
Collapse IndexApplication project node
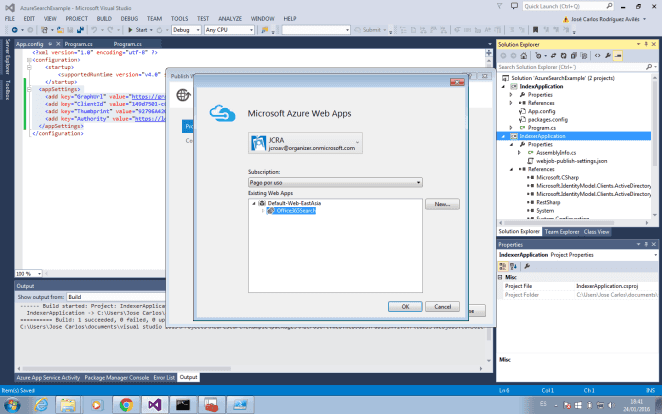pyautogui.click(x=503, y=87)
